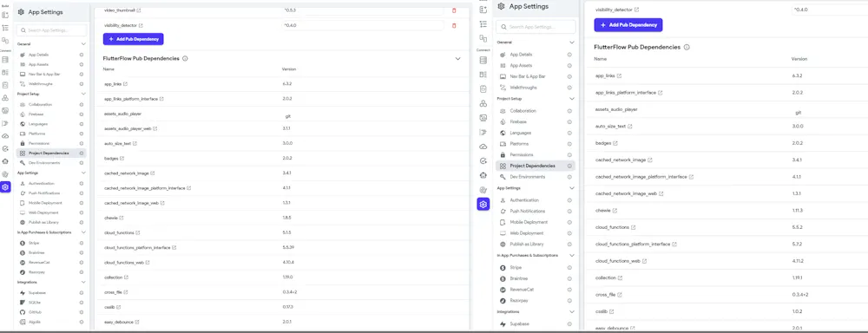Delete the video_thumbnail dependency with trash icon

coord(454,10)
